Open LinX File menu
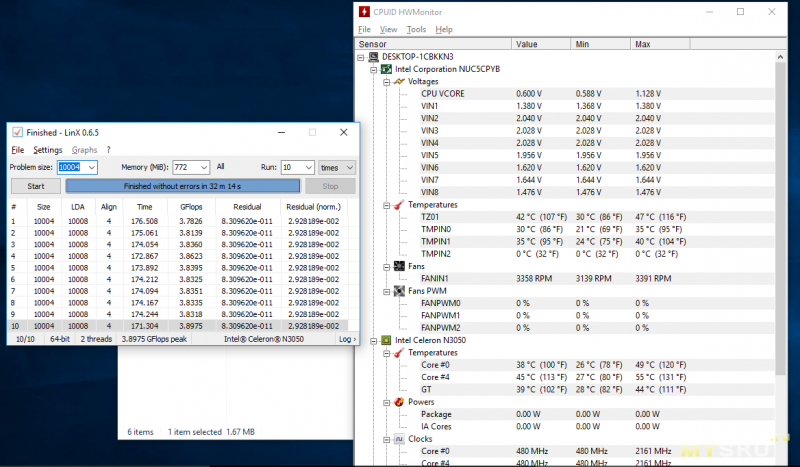800x467 pixels. 18,150
